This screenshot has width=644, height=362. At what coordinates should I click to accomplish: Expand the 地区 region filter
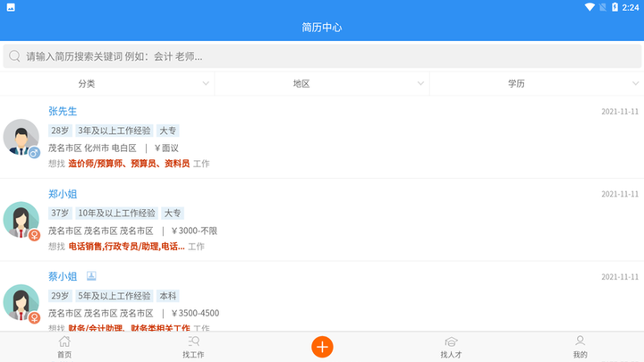point(322,83)
